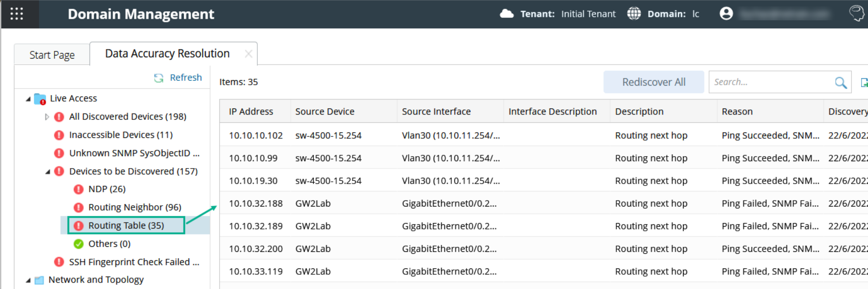Select the Data Accuracy Resolution tab

click(167, 53)
